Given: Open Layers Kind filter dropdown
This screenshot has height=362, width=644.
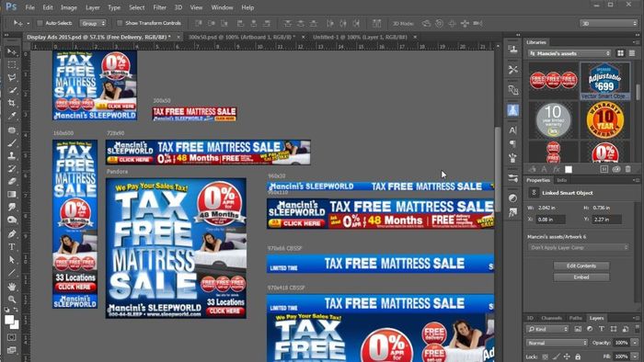Looking at the screenshot, I should [547, 329].
